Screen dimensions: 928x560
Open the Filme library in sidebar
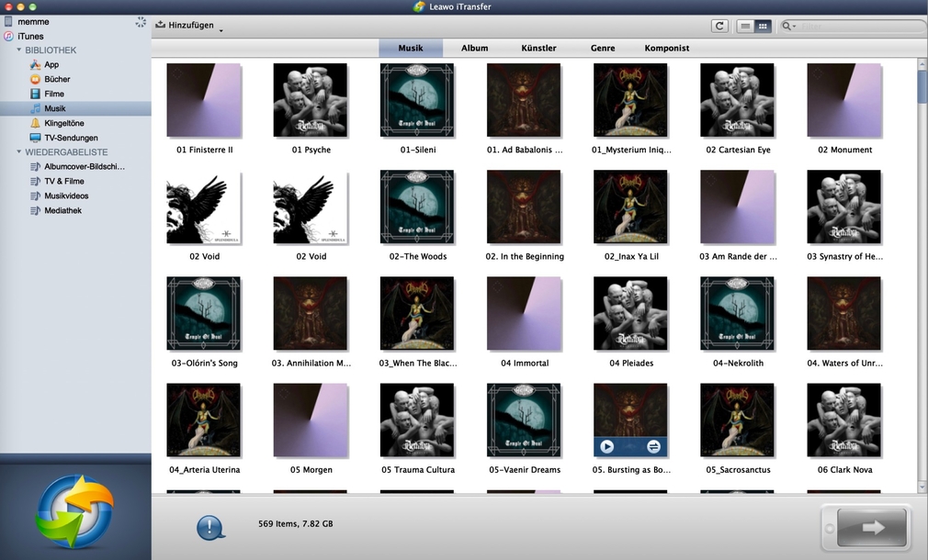[x=54, y=95]
